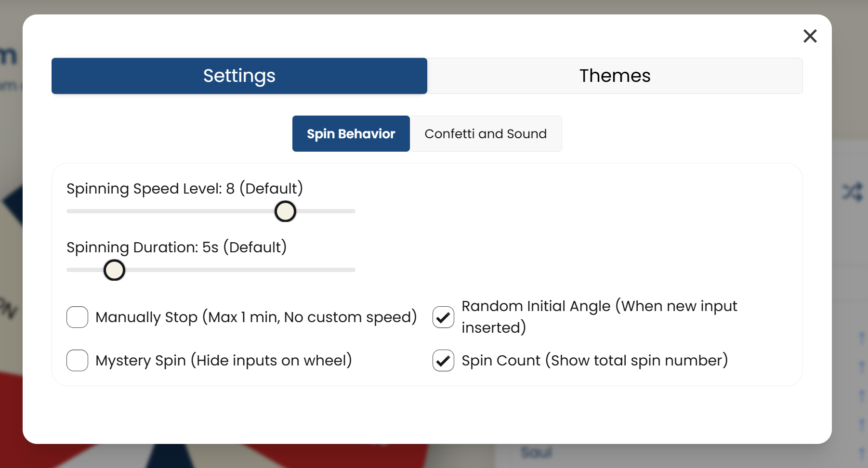Switch to the Themes tab
The image size is (868, 468).
click(x=615, y=76)
